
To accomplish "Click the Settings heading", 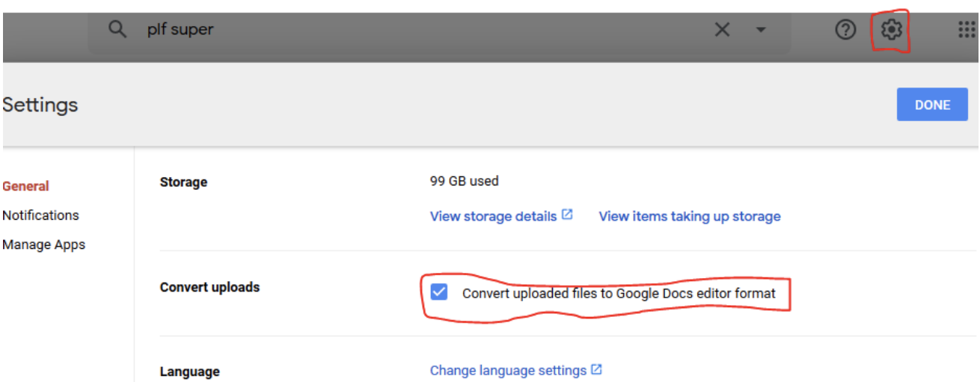I will point(40,105).
